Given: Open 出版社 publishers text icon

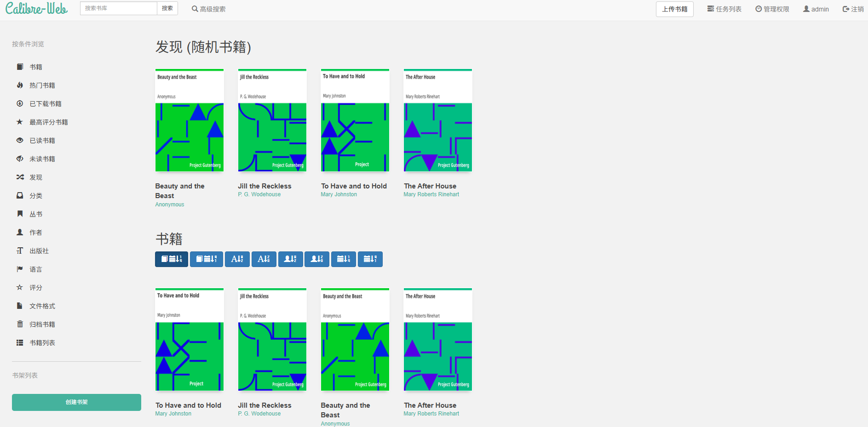Looking at the screenshot, I should tap(20, 251).
